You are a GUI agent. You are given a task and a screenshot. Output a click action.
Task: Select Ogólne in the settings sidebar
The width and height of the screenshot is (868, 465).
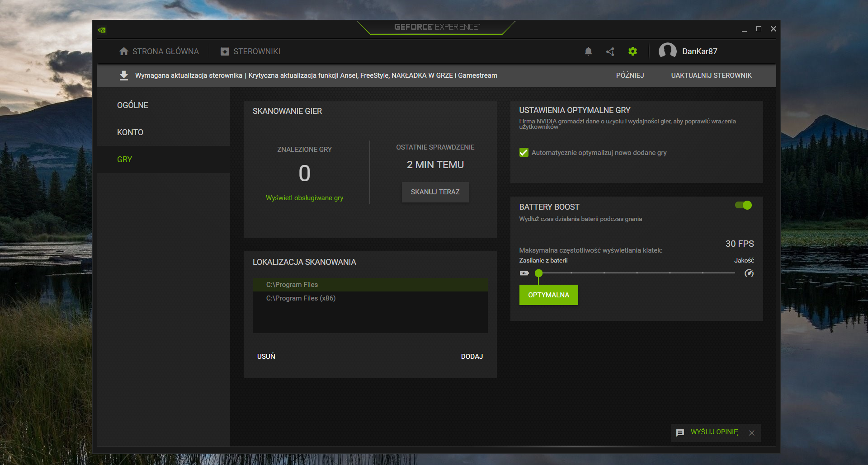tap(132, 105)
